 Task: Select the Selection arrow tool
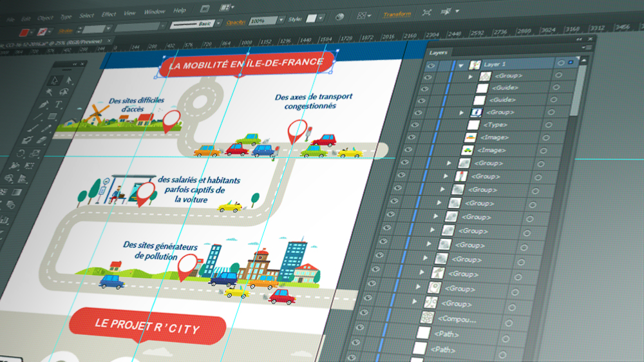pyautogui.click(x=54, y=81)
